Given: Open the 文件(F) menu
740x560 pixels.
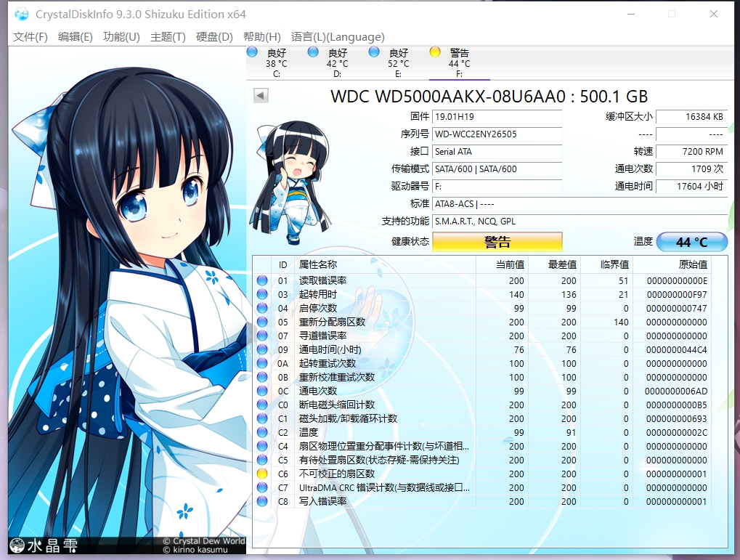Looking at the screenshot, I should [x=31, y=37].
